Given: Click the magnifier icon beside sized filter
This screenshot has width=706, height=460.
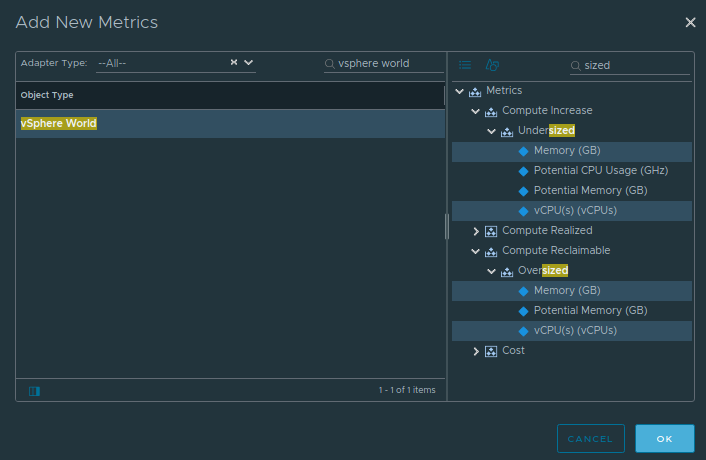Looking at the screenshot, I should tap(575, 66).
